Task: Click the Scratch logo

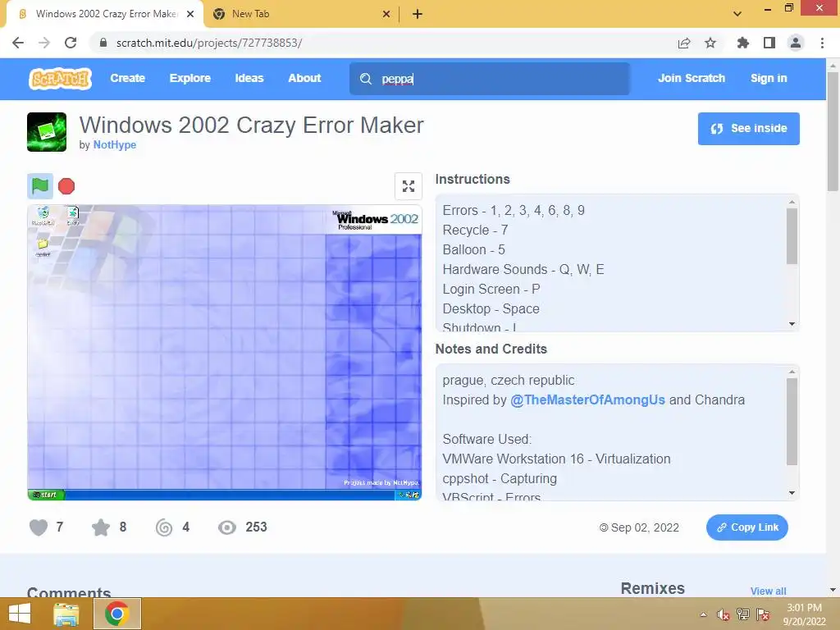Action: tap(60, 79)
